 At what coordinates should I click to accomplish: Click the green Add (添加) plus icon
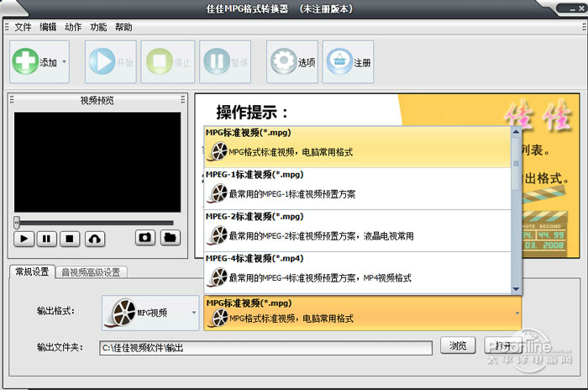pyautogui.click(x=25, y=61)
